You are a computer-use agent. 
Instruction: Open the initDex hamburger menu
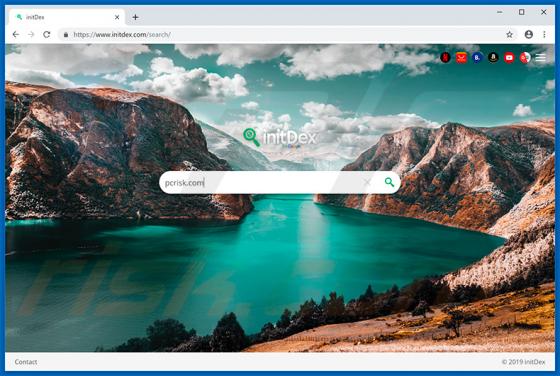click(x=540, y=57)
